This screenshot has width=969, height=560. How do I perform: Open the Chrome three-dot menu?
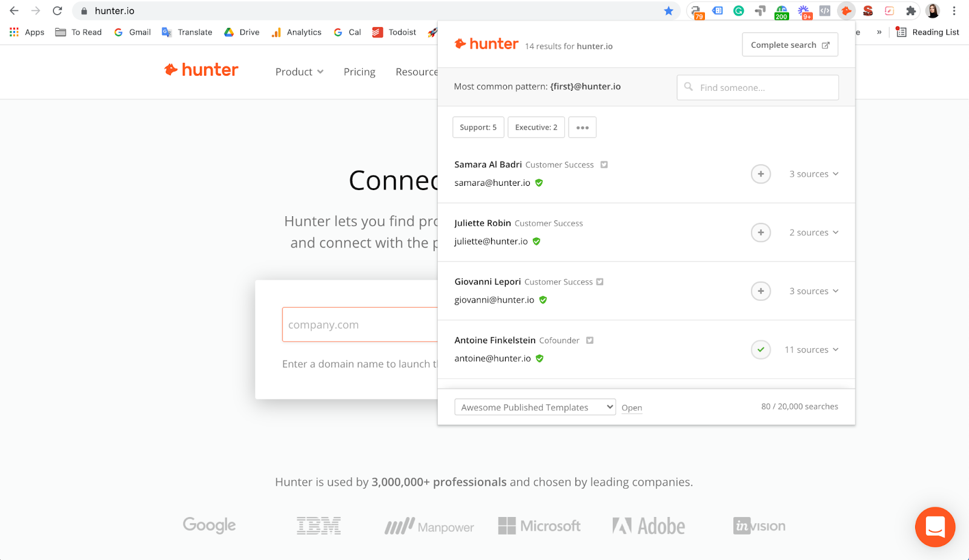pos(954,11)
